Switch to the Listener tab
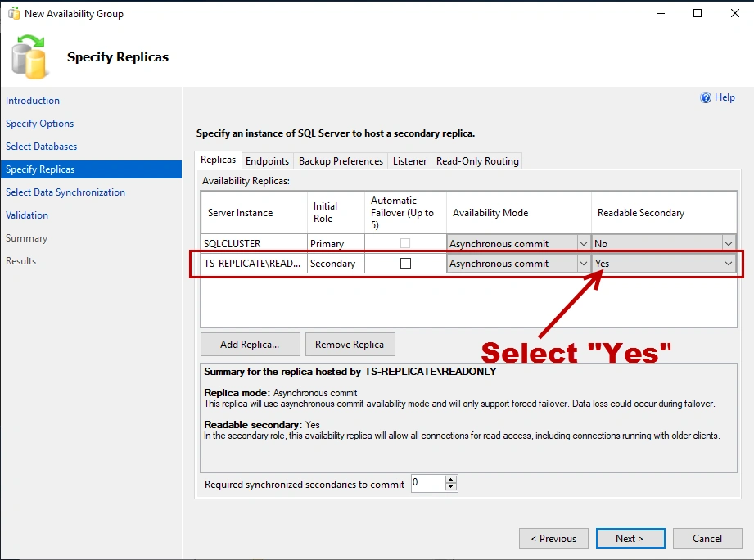 [x=409, y=161]
